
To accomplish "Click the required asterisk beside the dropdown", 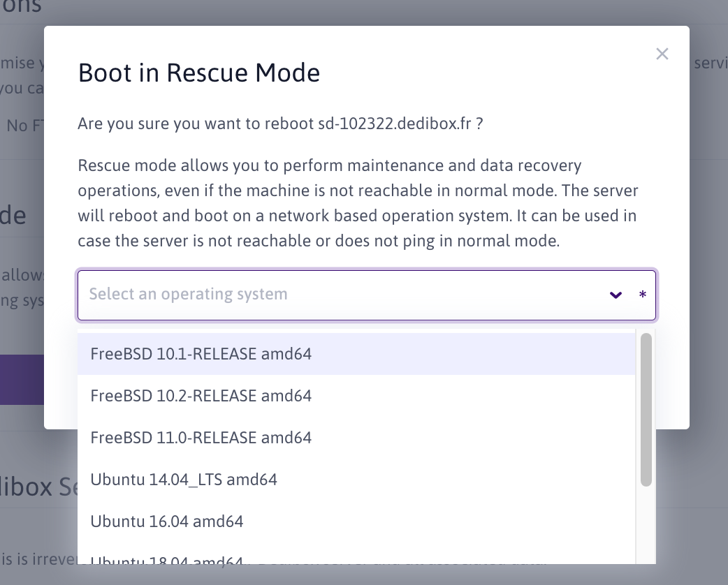I will click(643, 295).
